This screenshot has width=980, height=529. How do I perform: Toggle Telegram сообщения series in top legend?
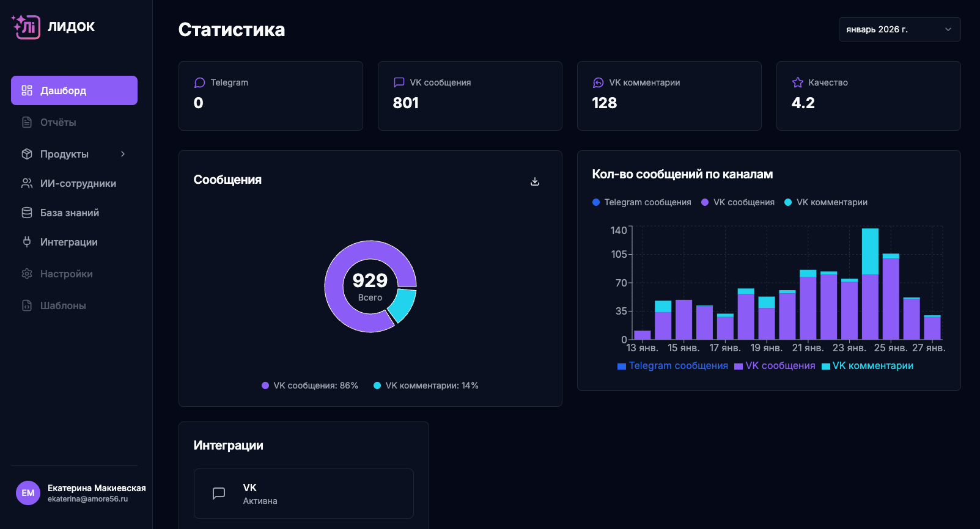642,202
